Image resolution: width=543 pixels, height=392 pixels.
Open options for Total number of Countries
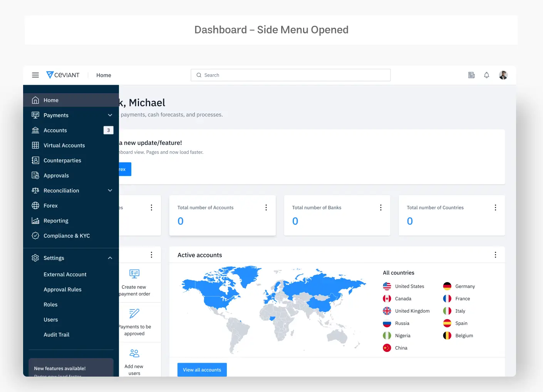[x=495, y=208]
